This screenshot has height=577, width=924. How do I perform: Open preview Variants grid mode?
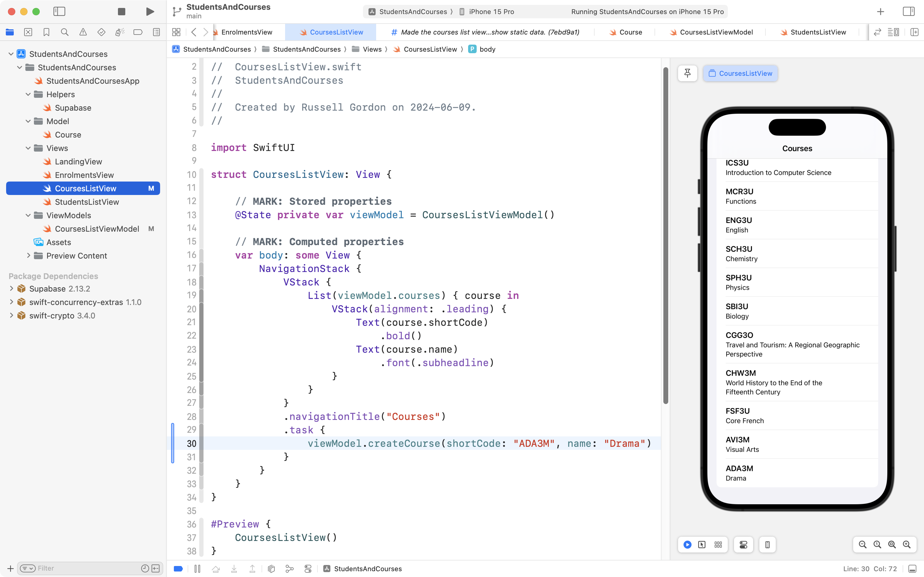718,545
